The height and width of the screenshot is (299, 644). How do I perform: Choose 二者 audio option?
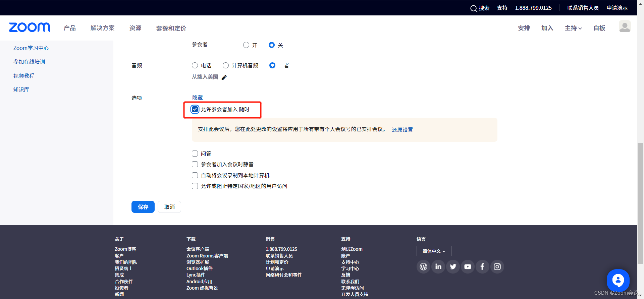click(x=272, y=65)
